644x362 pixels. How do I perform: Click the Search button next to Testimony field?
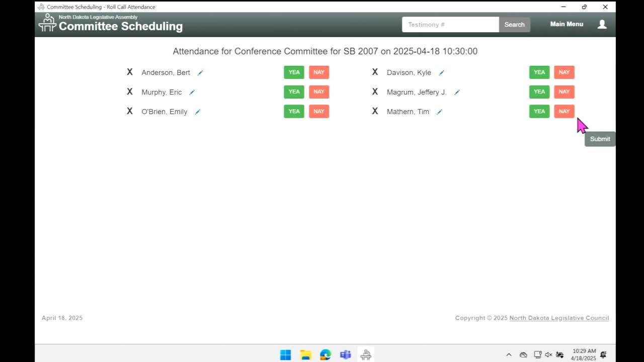[x=514, y=25]
